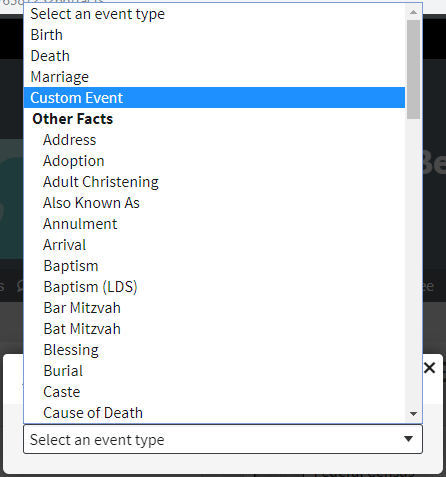Pick the Also Known As option
This screenshot has width=446, height=477.
[214, 203]
